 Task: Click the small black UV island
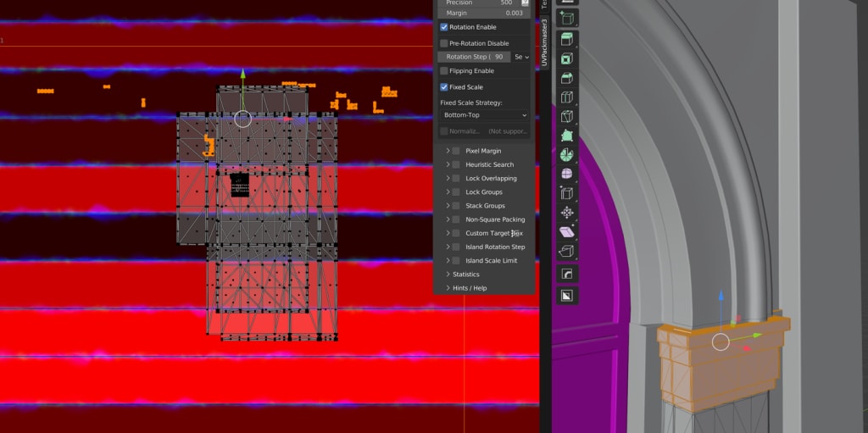click(240, 185)
